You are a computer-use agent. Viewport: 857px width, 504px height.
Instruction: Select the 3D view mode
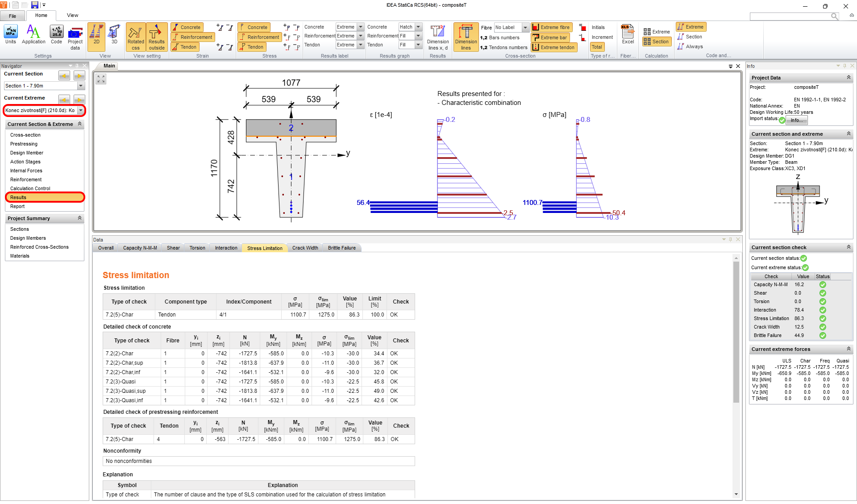(x=114, y=36)
